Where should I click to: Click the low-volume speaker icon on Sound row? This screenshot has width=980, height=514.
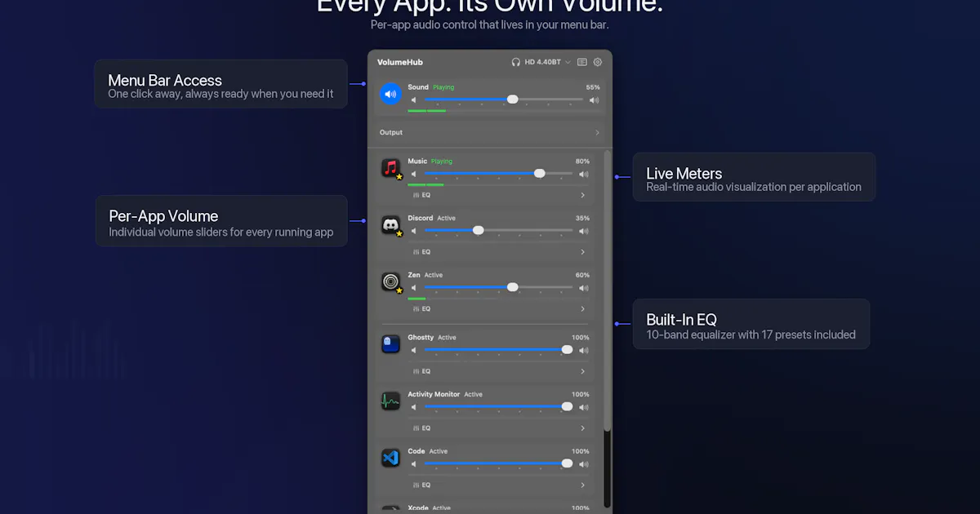coord(414,100)
